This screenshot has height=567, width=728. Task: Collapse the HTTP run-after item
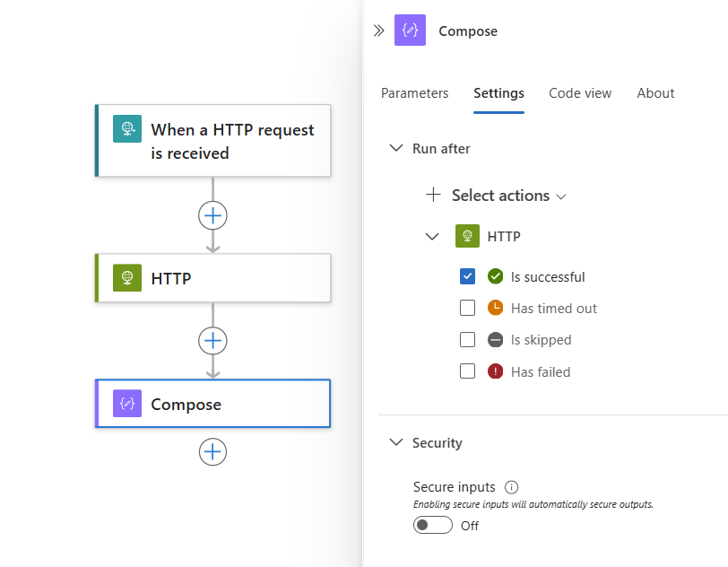432,237
